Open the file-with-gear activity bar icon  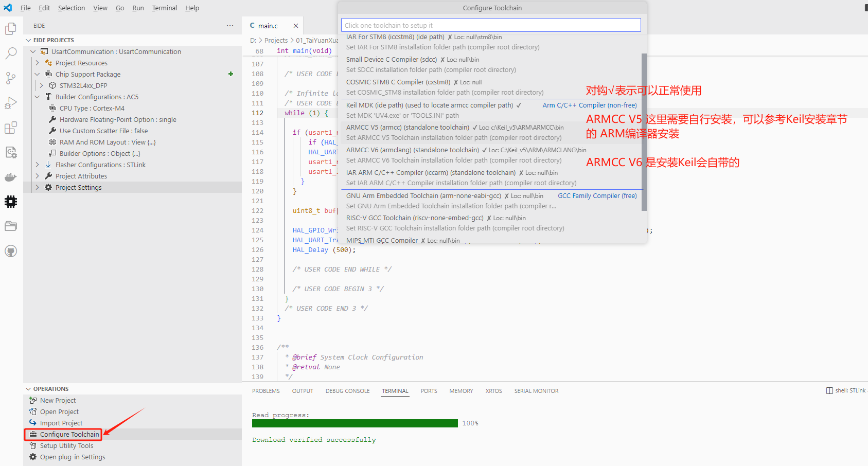click(x=11, y=152)
